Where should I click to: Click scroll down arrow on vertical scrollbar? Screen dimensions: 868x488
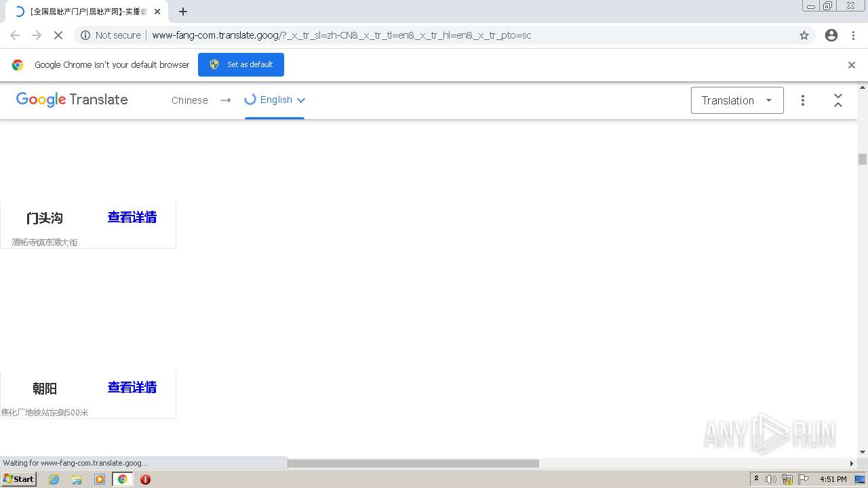[x=863, y=452]
